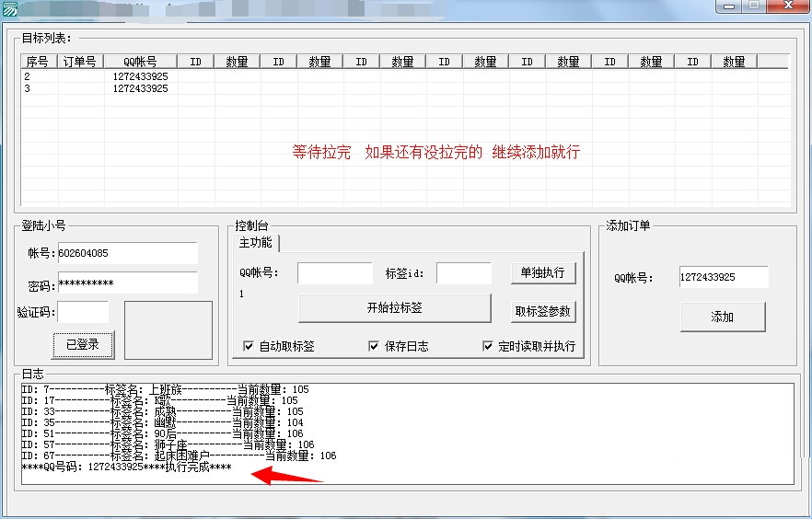Click log line ID: 7 上班族
The width and height of the screenshot is (812, 519).
[x=165, y=389]
